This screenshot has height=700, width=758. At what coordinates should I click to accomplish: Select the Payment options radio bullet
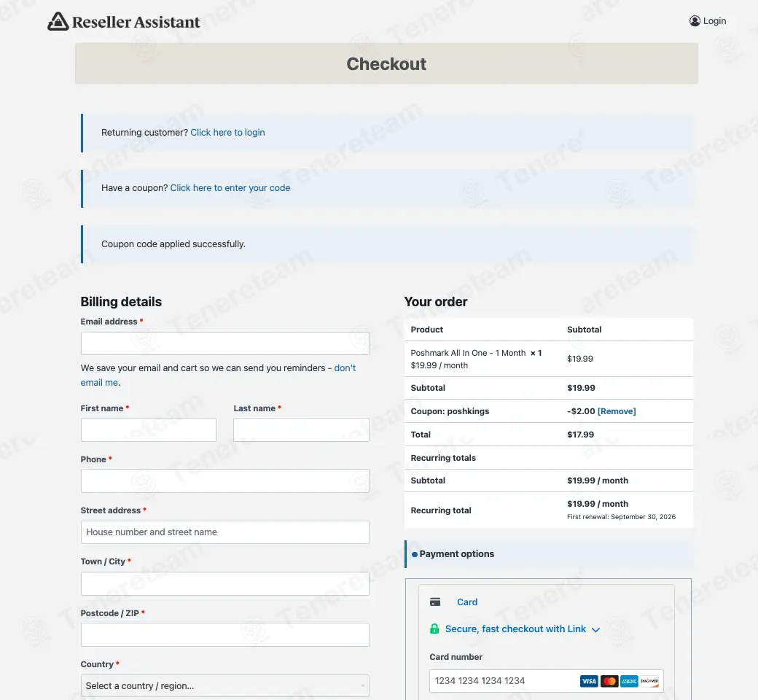414,554
